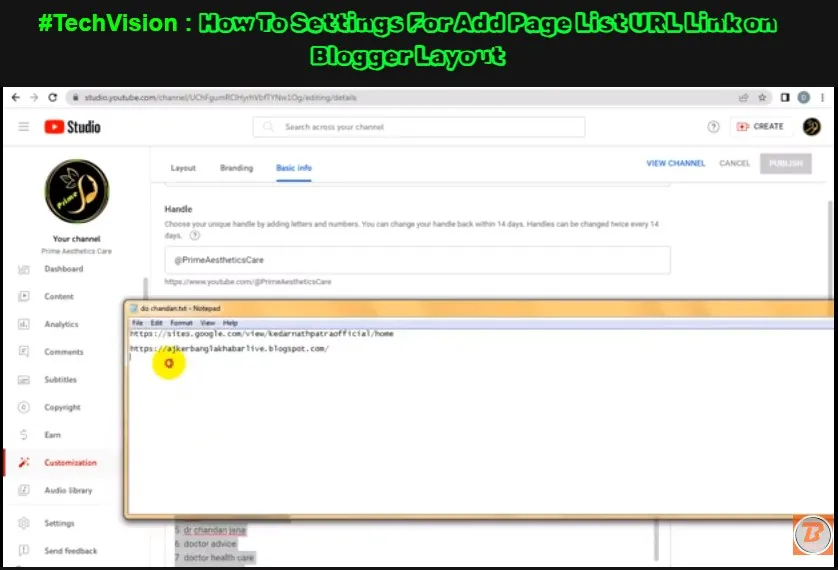Open the Copyright section label
This screenshot has height=570, width=838.
pyautogui.click(x=63, y=407)
